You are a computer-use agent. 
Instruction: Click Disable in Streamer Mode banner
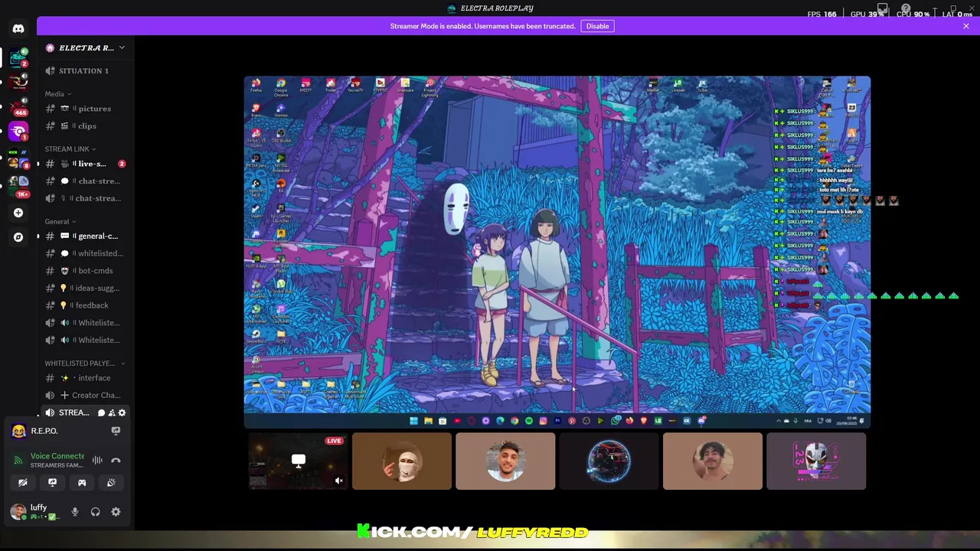point(597,26)
